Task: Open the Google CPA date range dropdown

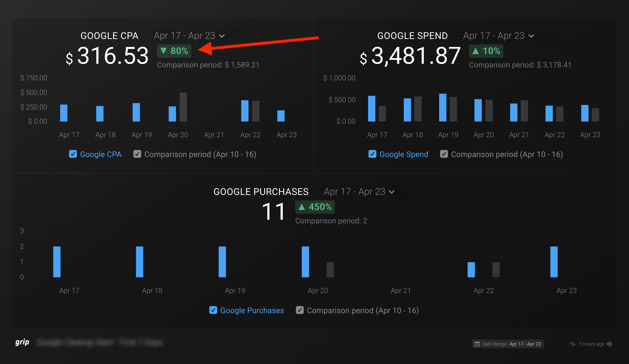Action: tap(189, 36)
